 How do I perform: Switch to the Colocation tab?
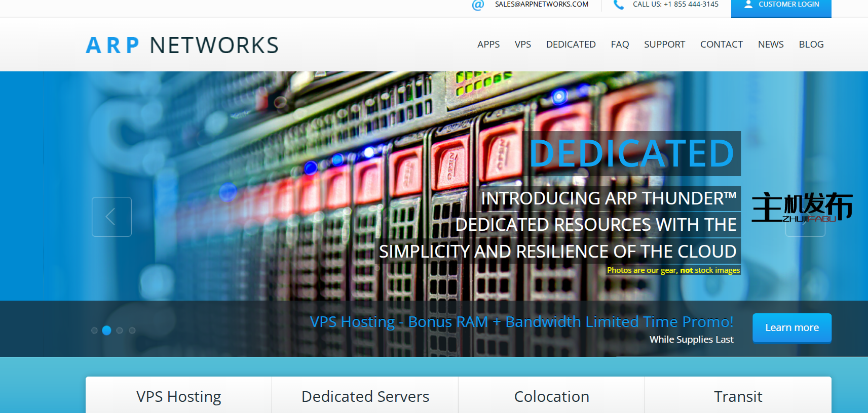pos(551,396)
